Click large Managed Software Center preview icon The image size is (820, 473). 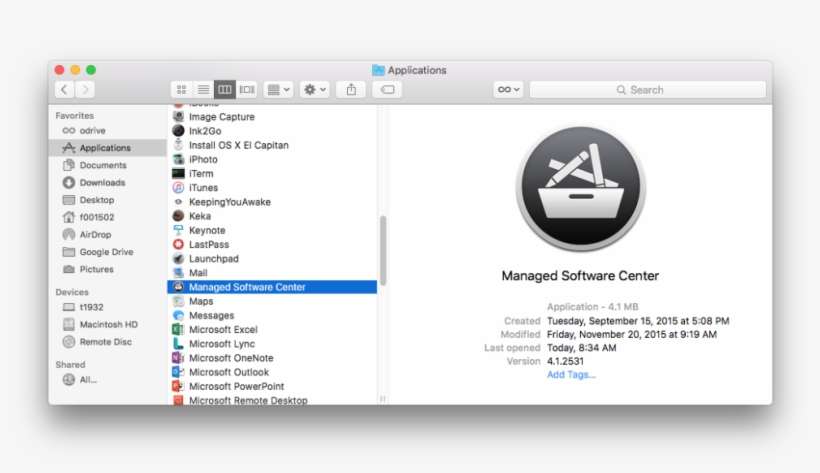click(580, 188)
